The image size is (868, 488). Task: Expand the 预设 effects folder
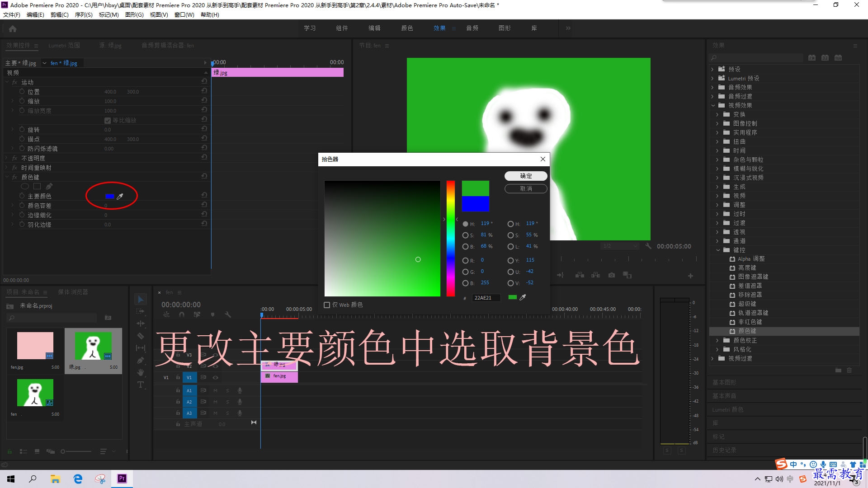tap(712, 69)
